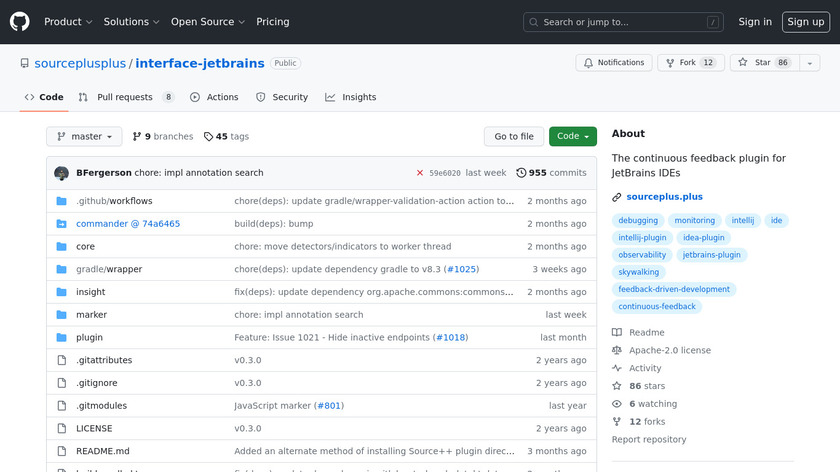This screenshot has width=840, height=472.
Task: Open the Notifications bell button
Action: coord(613,63)
